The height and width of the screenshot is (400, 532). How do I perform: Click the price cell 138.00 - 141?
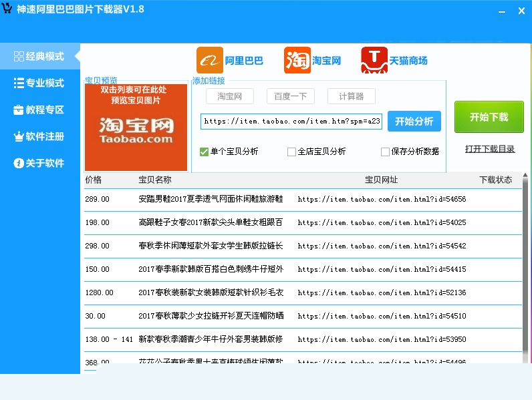pyautogui.click(x=109, y=340)
